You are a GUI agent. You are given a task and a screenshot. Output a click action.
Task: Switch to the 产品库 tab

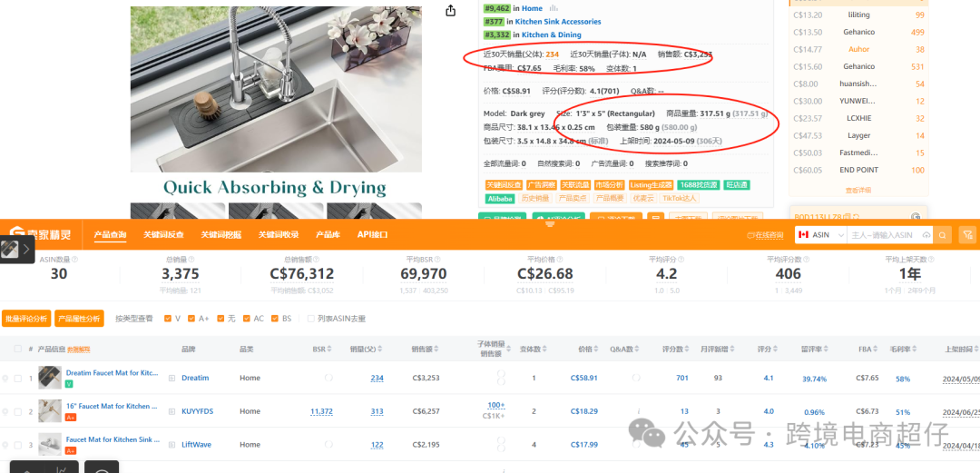pyautogui.click(x=328, y=235)
